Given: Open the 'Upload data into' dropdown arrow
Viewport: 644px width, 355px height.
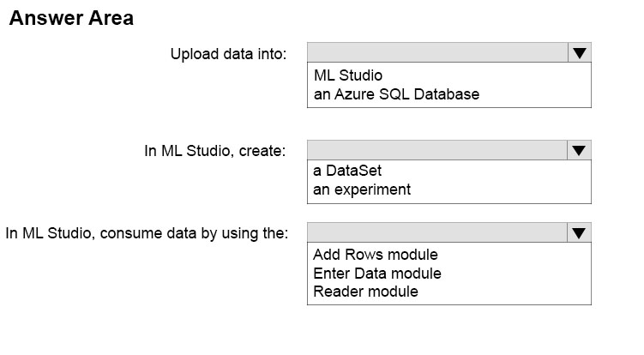Looking at the screenshot, I should [580, 52].
